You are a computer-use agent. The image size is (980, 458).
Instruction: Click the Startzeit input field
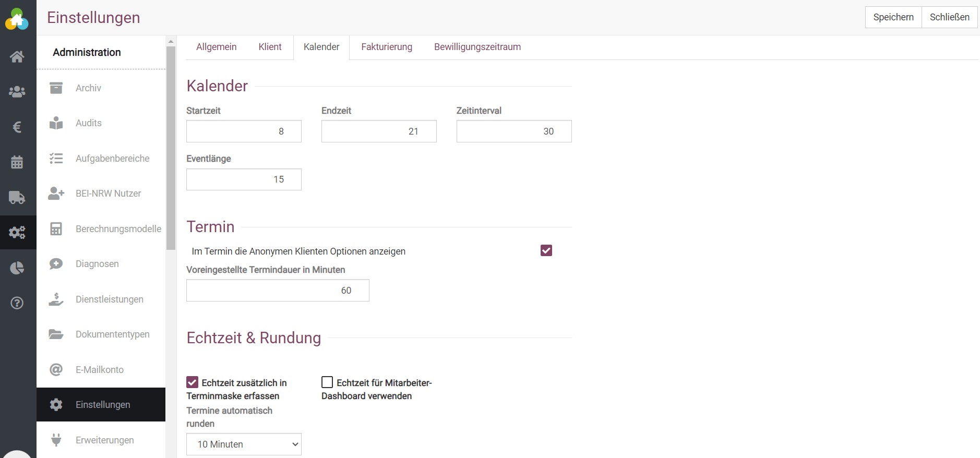coord(244,131)
